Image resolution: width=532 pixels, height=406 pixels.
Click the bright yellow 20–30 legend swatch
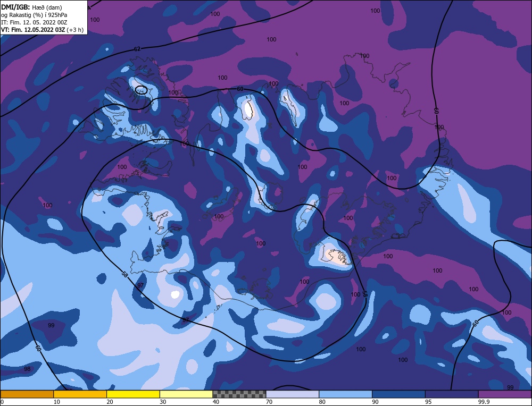(x=133, y=394)
